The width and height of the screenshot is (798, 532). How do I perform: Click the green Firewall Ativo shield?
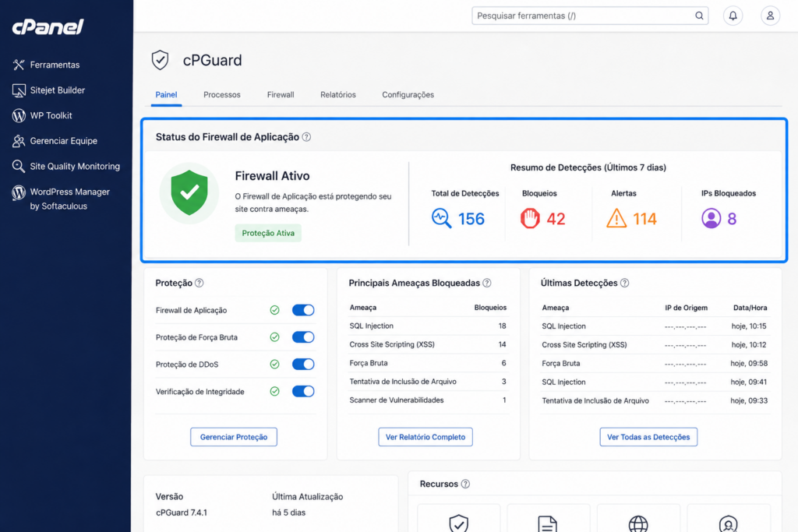click(189, 192)
